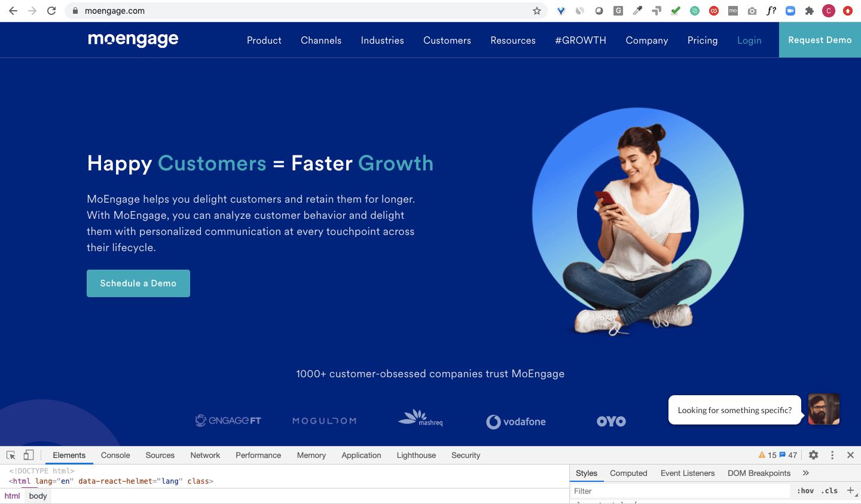Select the Computed pane tab
861x504 pixels.
click(x=628, y=473)
